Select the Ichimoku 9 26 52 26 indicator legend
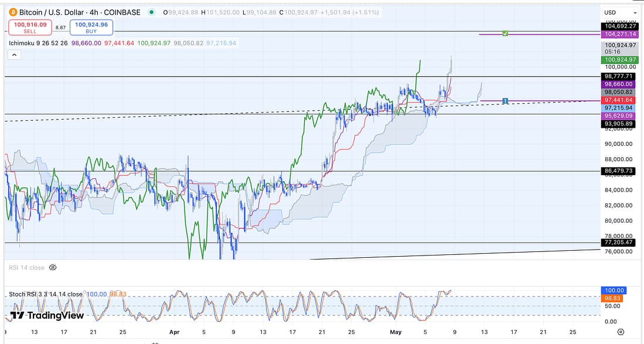644x344 pixels. 39,43
